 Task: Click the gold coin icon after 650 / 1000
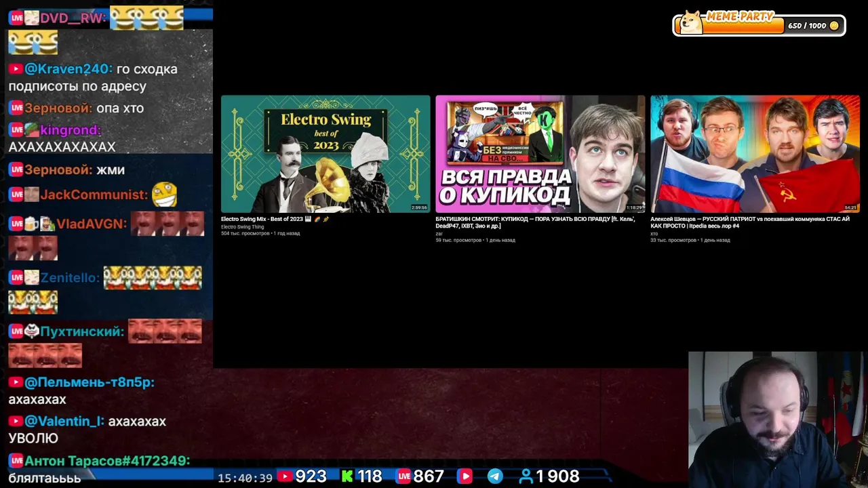(x=834, y=26)
